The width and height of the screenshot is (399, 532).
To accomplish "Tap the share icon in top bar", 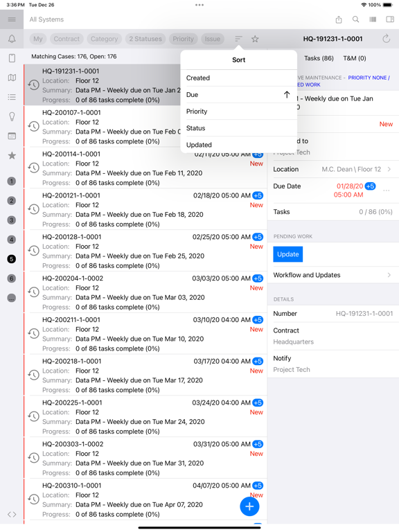I will (x=339, y=19).
